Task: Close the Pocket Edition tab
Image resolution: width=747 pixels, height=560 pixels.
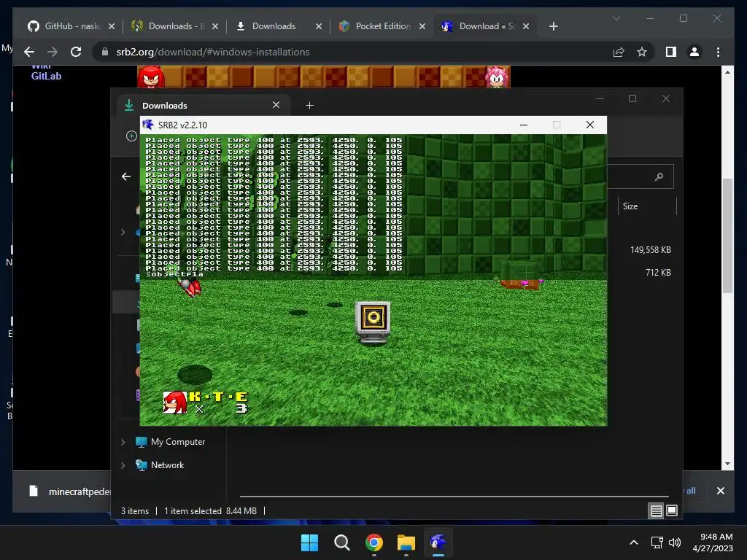Action: coord(422,27)
